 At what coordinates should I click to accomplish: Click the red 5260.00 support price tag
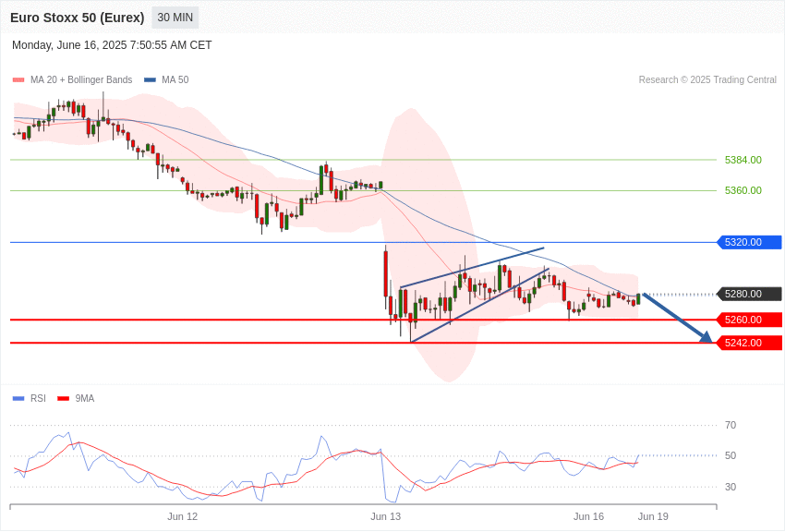[750, 320]
